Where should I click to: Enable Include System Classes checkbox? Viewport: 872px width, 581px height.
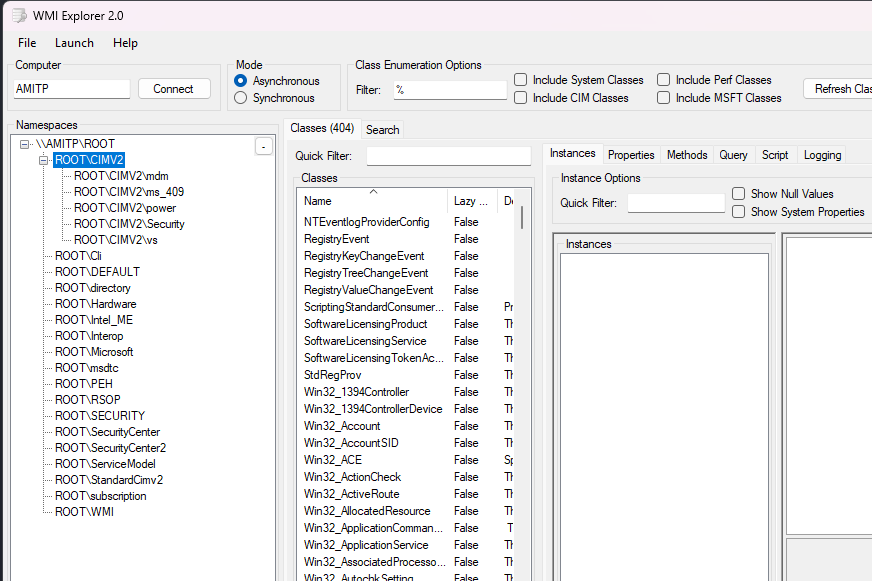(x=521, y=80)
